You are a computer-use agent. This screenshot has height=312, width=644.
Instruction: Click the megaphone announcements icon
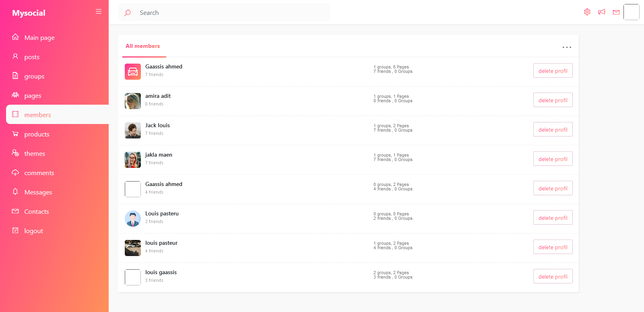point(602,12)
